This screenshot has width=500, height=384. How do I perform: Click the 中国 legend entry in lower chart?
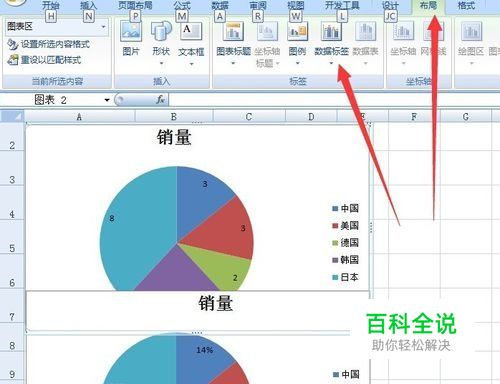tap(346, 374)
